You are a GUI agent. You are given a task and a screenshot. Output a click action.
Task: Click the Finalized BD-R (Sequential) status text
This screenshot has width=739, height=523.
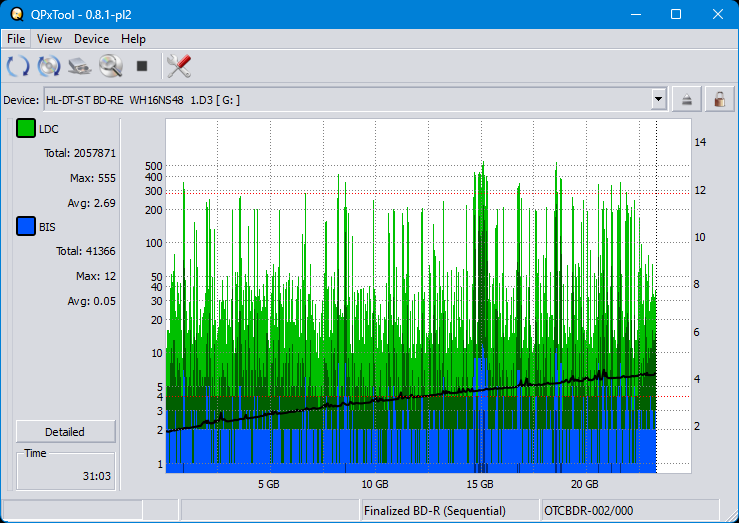(x=435, y=511)
